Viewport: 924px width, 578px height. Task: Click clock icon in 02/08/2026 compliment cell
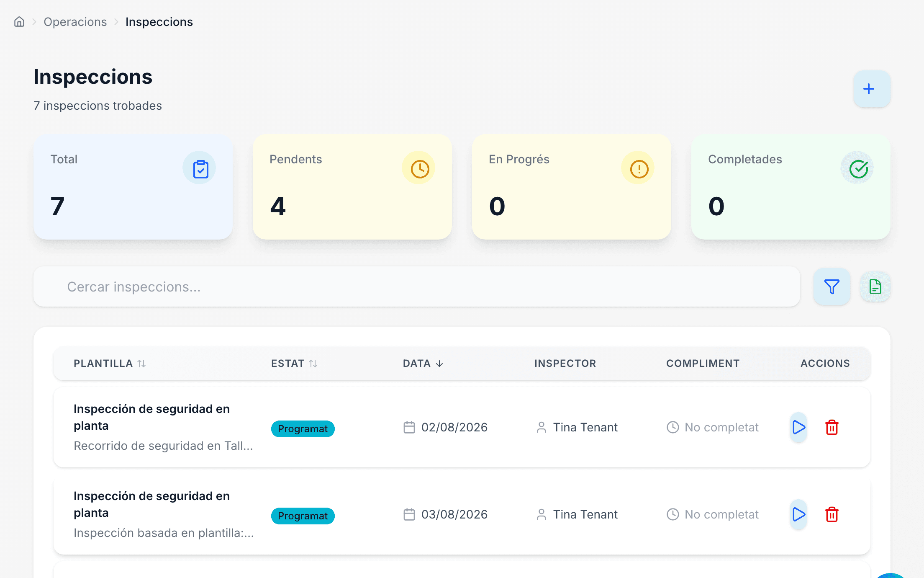(672, 427)
